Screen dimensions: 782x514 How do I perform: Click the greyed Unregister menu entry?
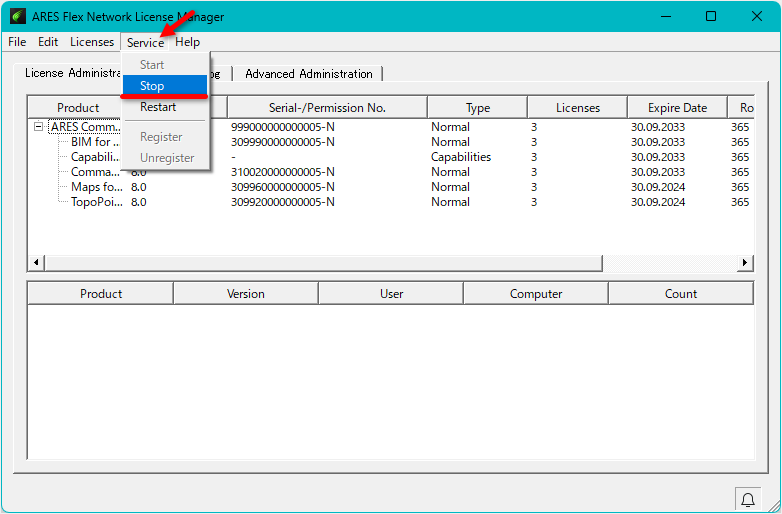pos(165,158)
